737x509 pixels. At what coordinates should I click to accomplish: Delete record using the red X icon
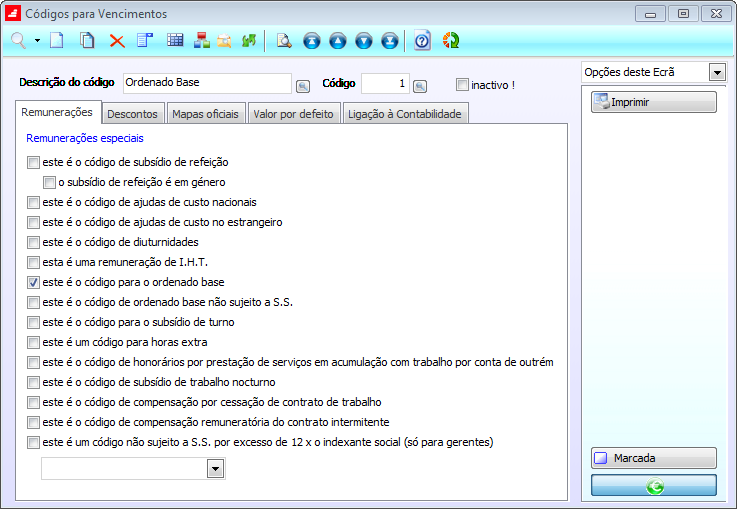pos(117,41)
